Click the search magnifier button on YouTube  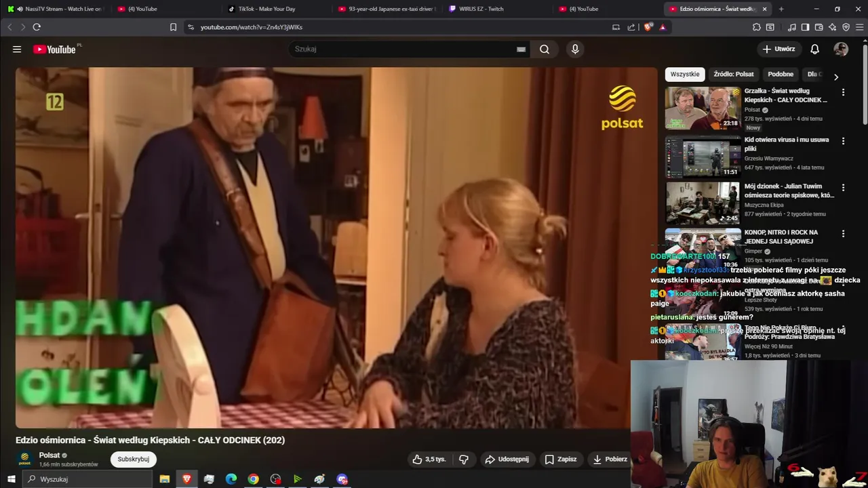pos(545,49)
